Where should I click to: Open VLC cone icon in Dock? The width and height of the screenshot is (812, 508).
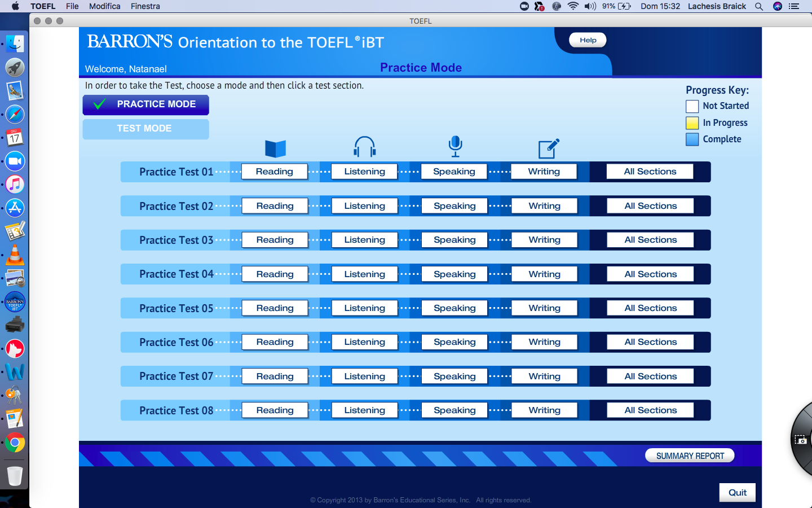[15, 255]
